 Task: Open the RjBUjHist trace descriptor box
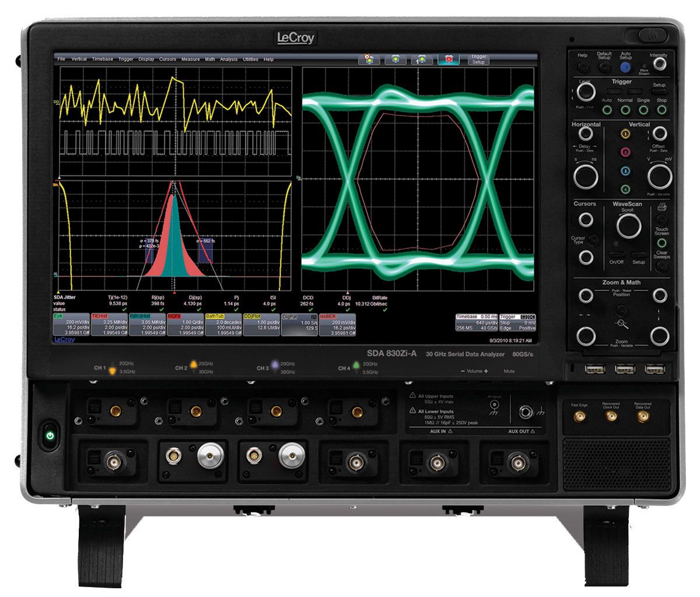tap(147, 324)
